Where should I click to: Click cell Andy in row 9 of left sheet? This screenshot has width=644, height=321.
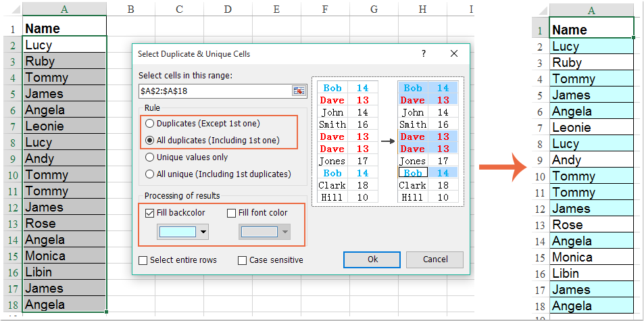(x=64, y=158)
